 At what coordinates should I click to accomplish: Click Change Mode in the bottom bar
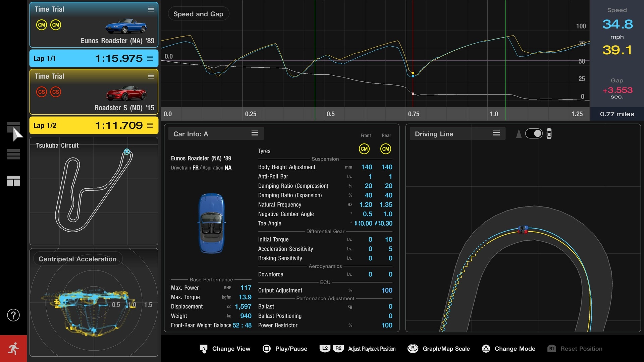(x=508, y=349)
